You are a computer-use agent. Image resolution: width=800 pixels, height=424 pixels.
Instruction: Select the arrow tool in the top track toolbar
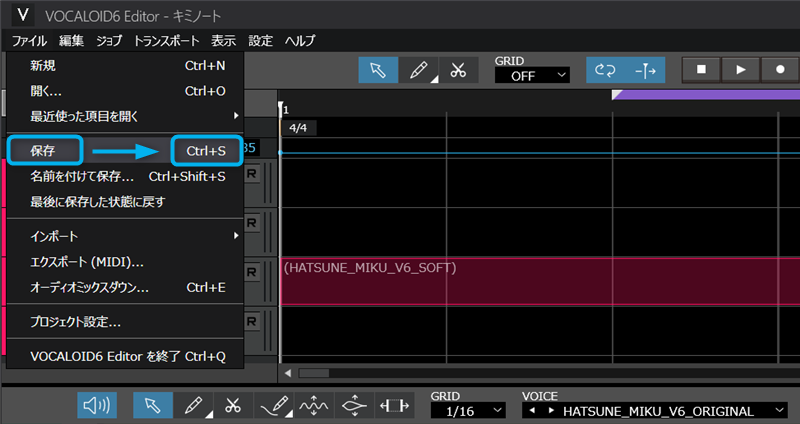click(x=378, y=70)
